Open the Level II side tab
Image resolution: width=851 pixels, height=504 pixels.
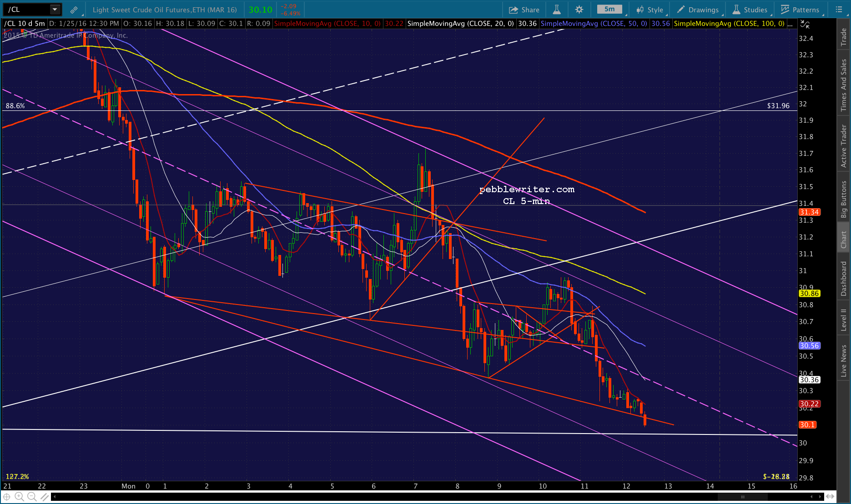tap(844, 319)
